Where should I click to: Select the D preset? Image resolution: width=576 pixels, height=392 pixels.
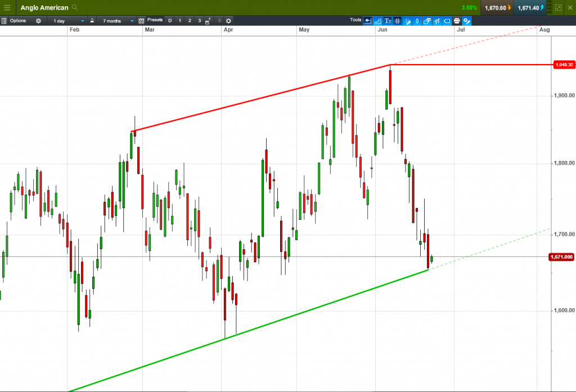170,21
